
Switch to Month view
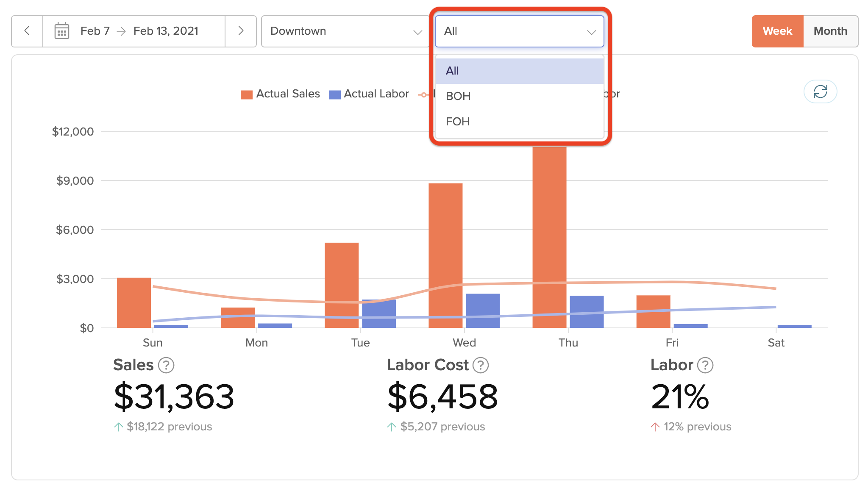point(830,31)
